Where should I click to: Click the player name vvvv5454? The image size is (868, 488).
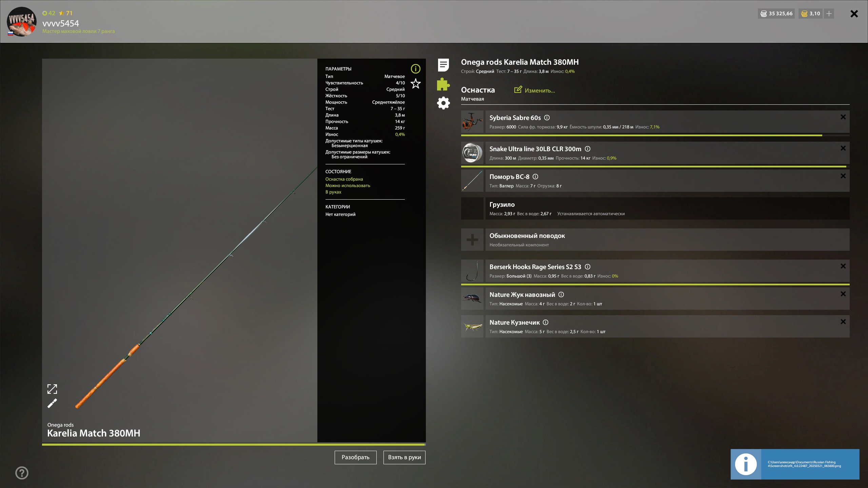pos(60,23)
